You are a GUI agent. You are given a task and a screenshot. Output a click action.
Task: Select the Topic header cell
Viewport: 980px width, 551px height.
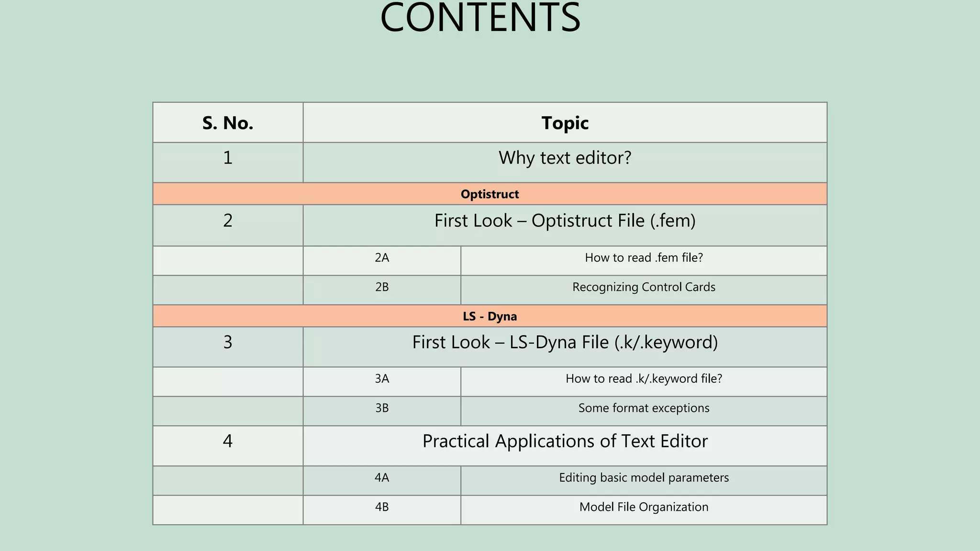tap(565, 122)
